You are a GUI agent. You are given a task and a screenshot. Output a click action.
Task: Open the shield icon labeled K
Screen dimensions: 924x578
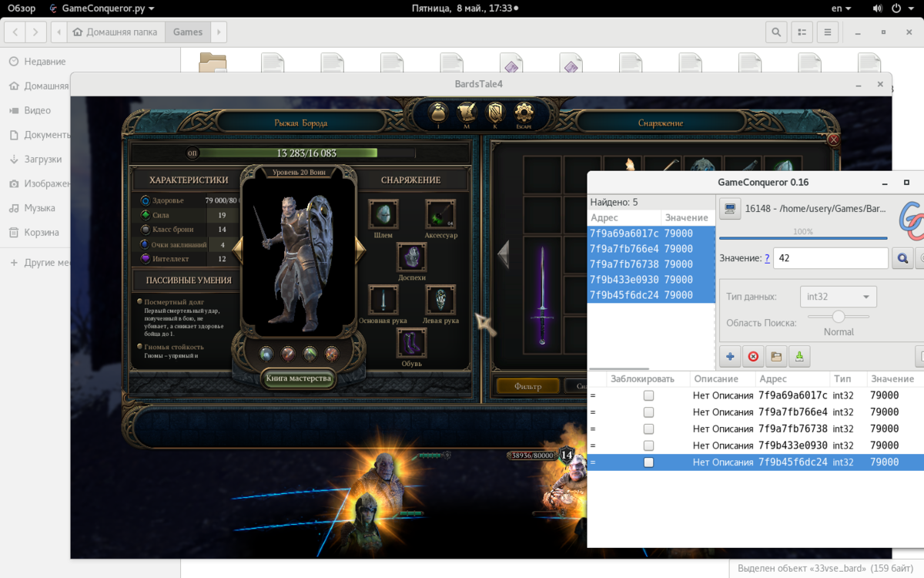pyautogui.click(x=496, y=113)
